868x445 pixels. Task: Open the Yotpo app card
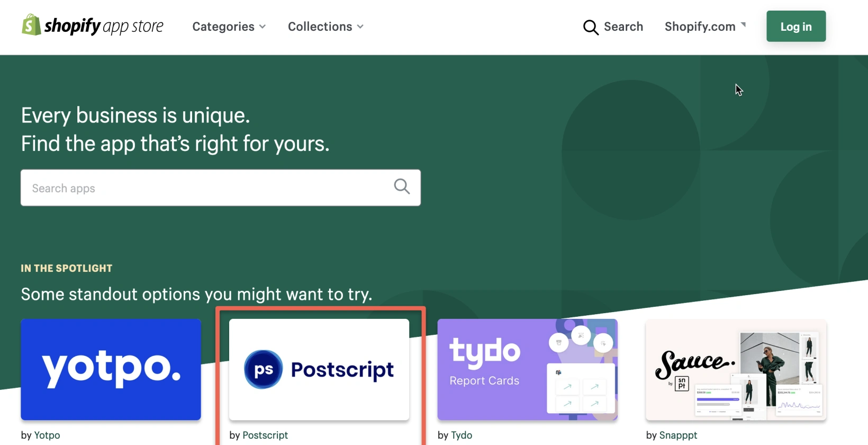pos(111,369)
